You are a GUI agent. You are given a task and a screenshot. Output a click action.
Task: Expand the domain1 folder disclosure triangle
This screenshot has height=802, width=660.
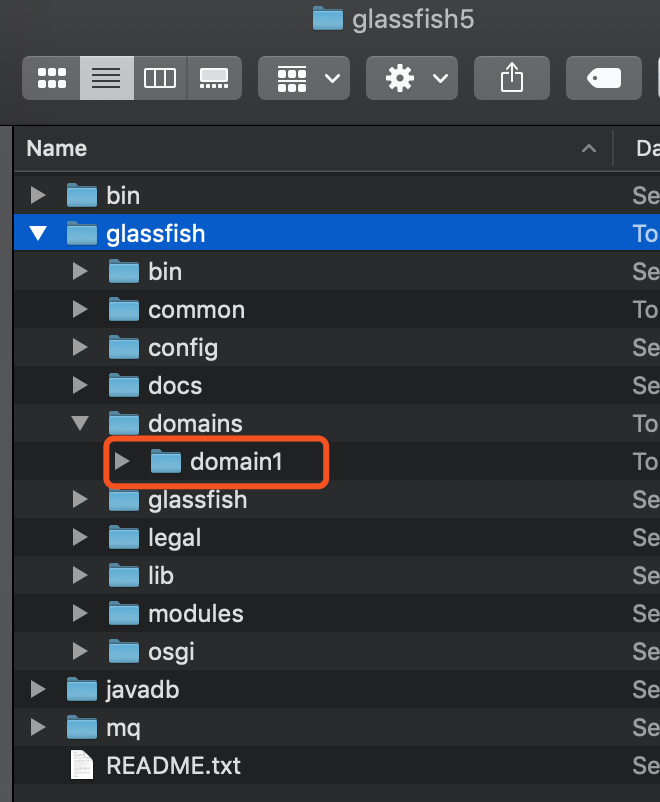click(x=120, y=461)
